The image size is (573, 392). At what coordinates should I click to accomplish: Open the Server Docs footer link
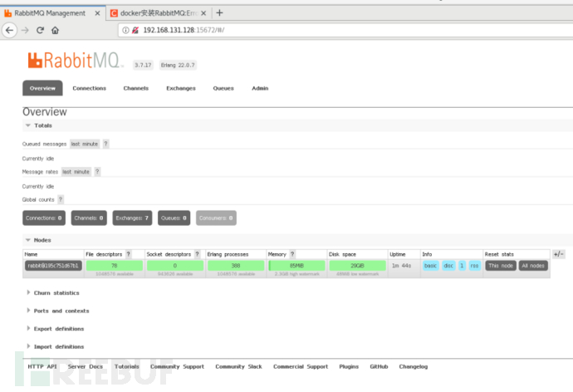(86, 366)
